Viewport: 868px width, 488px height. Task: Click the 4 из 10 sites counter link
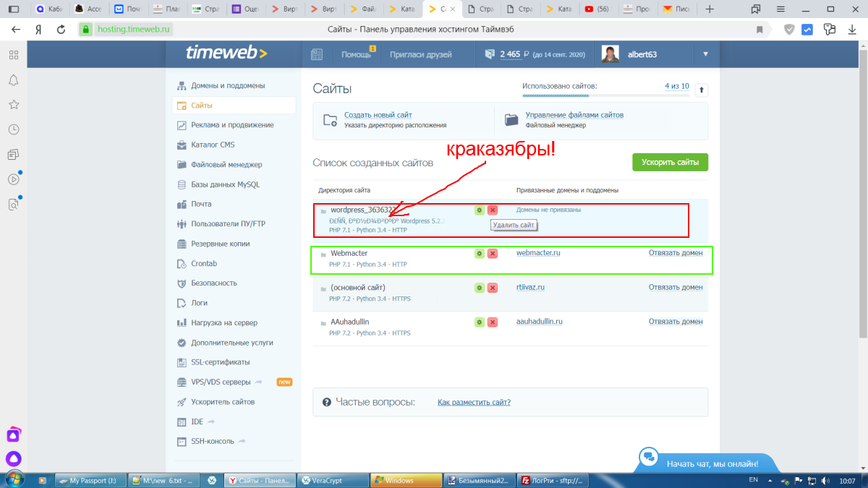pyautogui.click(x=677, y=86)
